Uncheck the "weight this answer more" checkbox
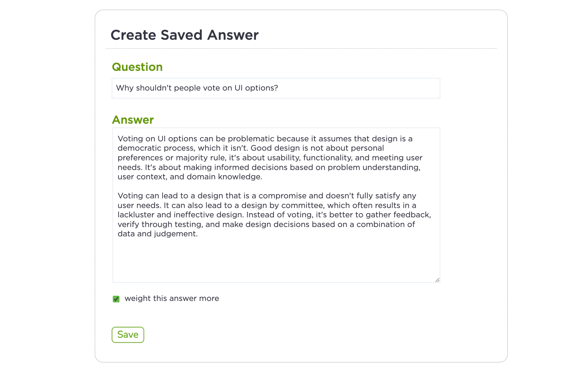 [x=116, y=299]
